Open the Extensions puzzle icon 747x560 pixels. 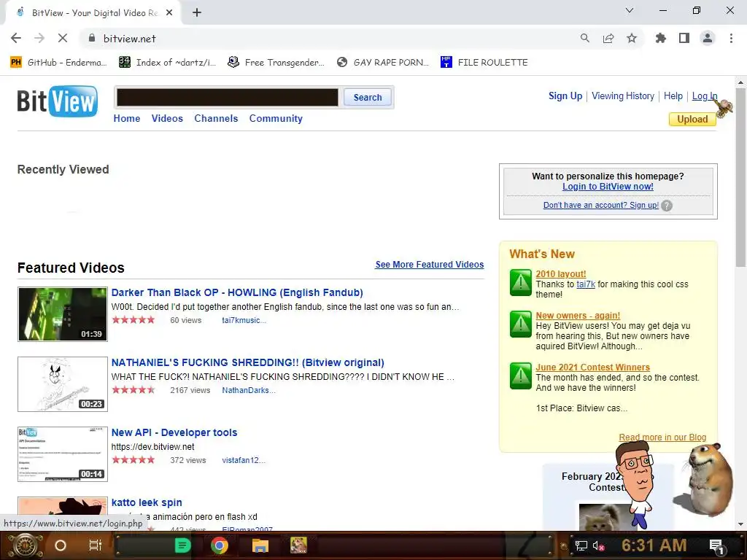(660, 38)
